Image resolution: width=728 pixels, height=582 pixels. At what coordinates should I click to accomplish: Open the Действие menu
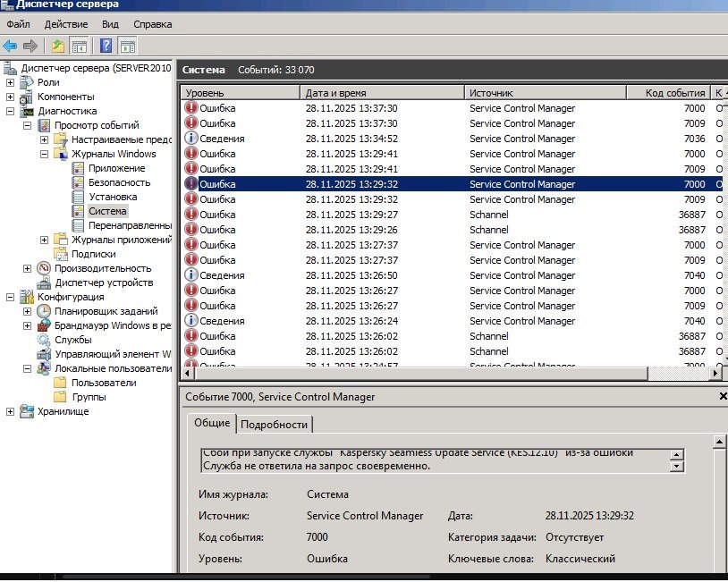coord(65,24)
